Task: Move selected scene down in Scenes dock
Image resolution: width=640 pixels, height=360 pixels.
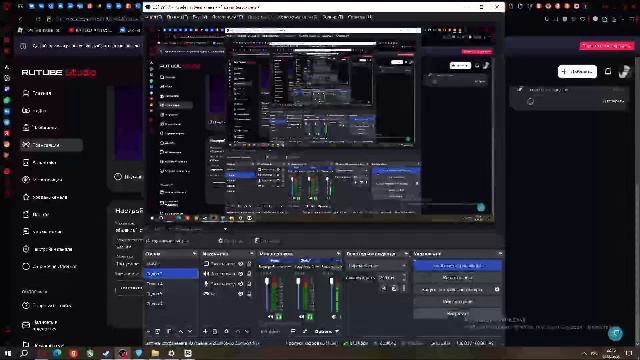Action: pos(190,331)
